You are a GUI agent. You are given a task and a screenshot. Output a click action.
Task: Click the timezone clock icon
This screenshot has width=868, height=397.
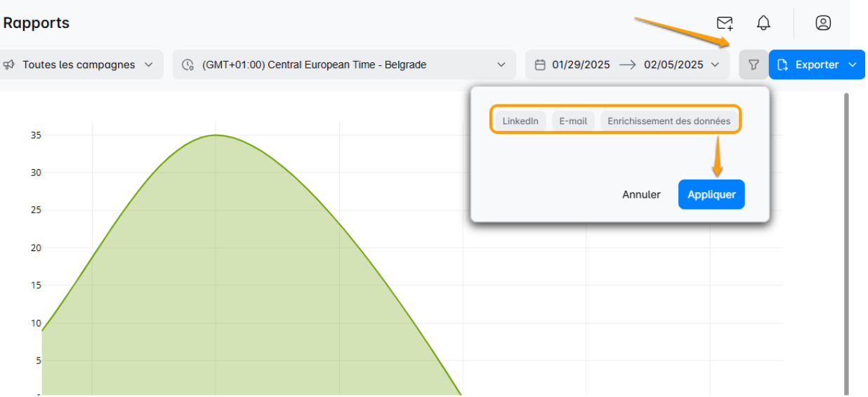pyautogui.click(x=188, y=65)
